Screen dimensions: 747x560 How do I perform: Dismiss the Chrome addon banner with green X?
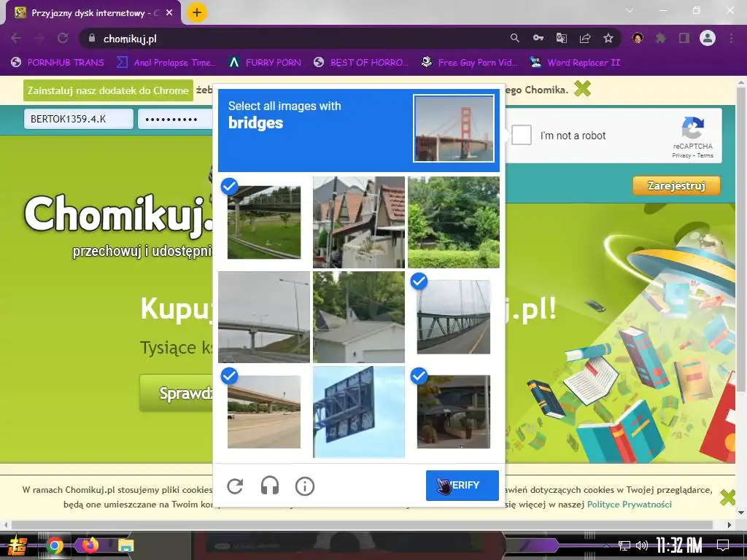click(582, 88)
